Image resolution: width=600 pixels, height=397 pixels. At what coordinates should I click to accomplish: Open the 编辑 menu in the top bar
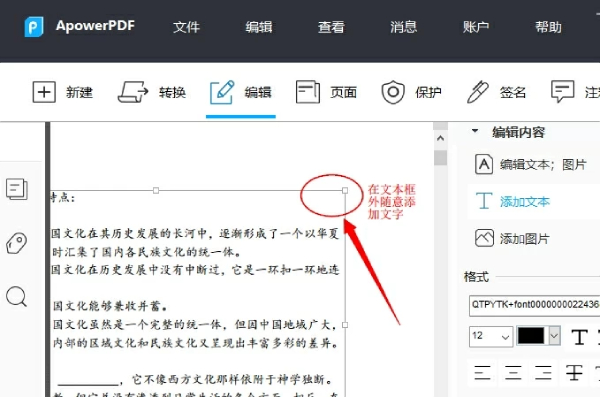pyautogui.click(x=259, y=27)
